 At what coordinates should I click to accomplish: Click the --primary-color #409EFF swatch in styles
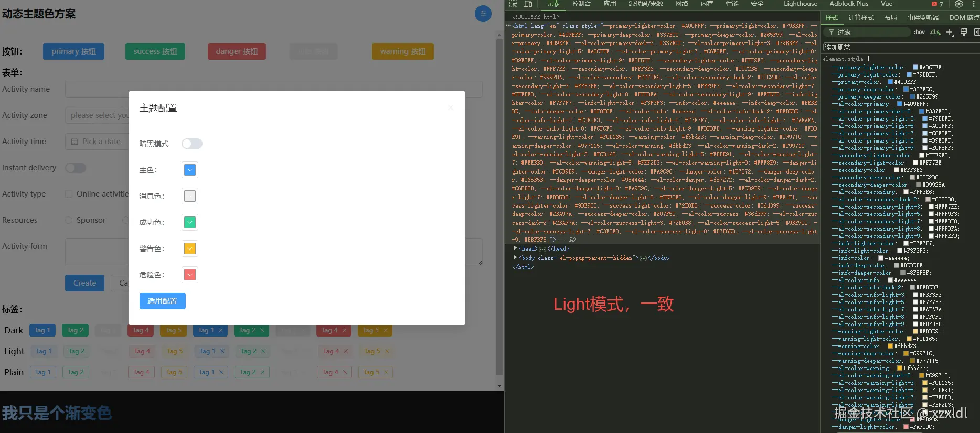coord(890,82)
